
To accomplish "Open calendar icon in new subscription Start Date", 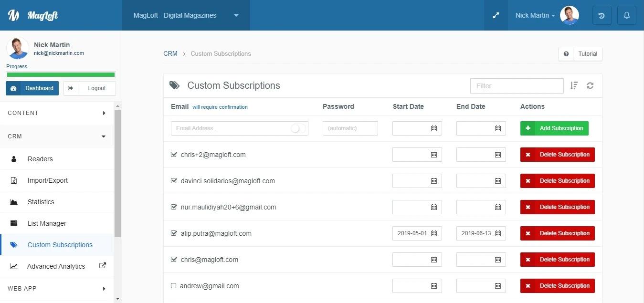I will point(434,128).
